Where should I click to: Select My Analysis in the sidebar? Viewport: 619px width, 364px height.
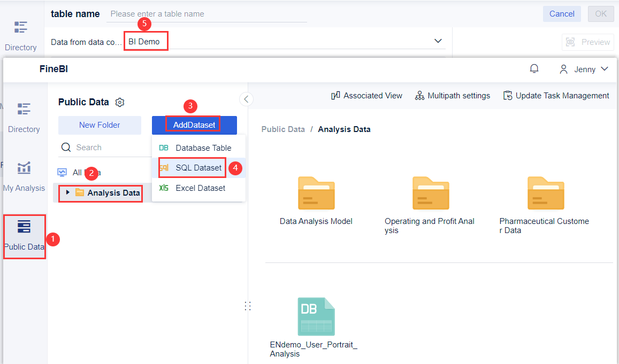pyautogui.click(x=24, y=175)
